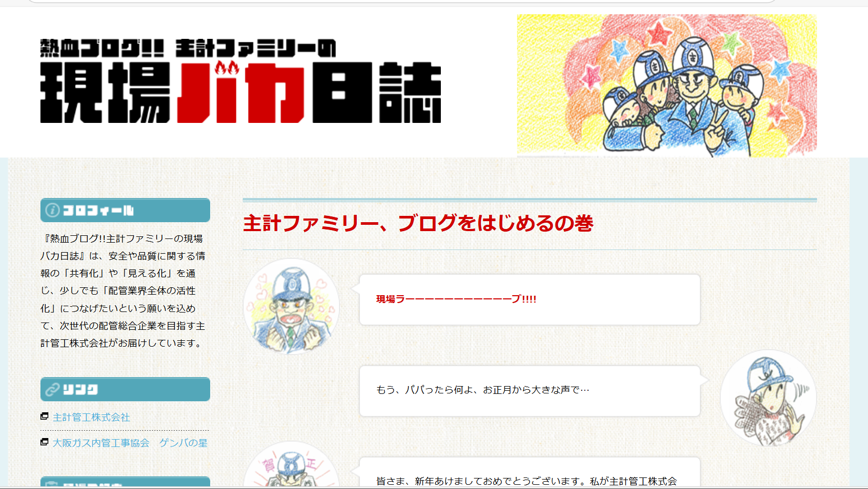The height and width of the screenshot is (489, 868).
Task: Click the リンク section header
Action: pyautogui.click(x=125, y=389)
